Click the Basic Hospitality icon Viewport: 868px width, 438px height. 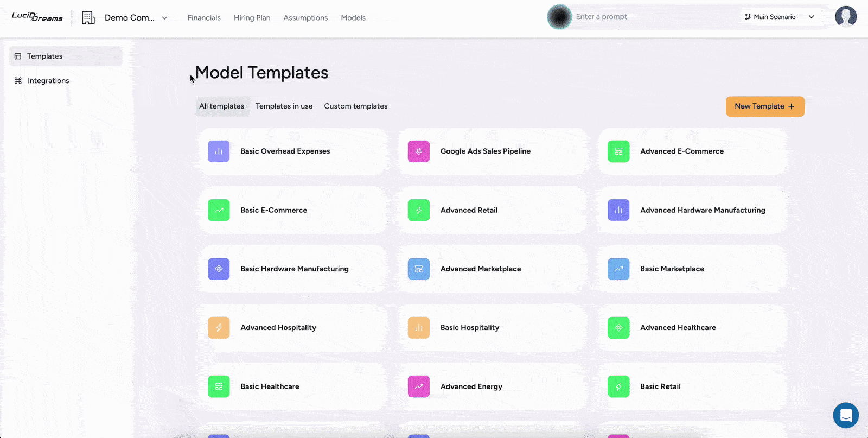click(x=419, y=328)
